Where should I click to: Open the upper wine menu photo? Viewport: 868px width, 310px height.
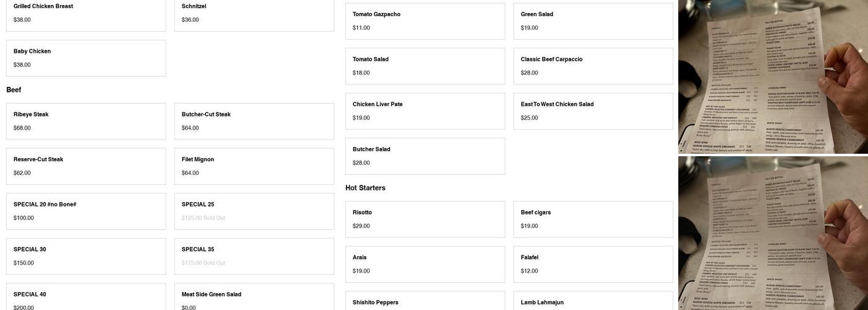point(773,77)
